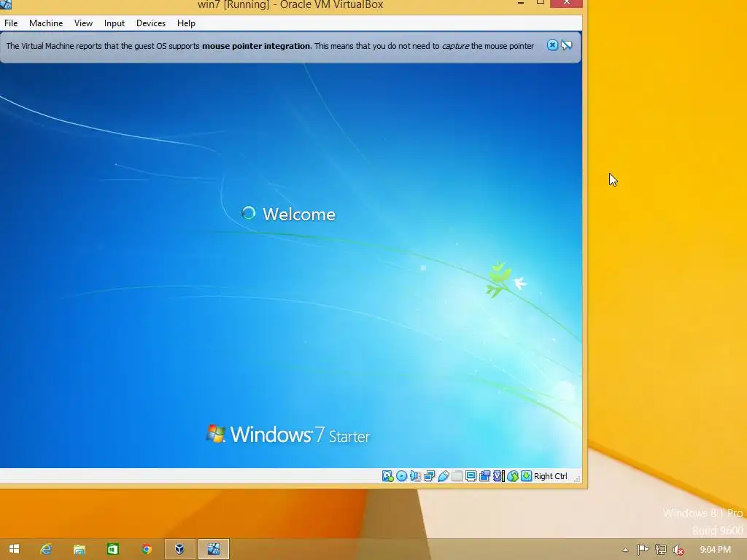Screen dimensions: 747x560
Task: Click the mouse pointer integration message text
Action: (270, 46)
